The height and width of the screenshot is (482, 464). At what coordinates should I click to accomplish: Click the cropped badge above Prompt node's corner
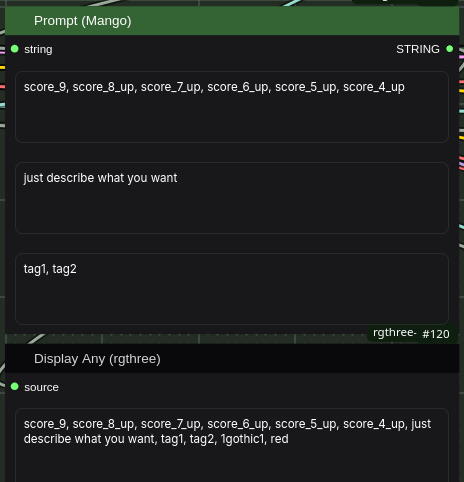tap(405, 2)
